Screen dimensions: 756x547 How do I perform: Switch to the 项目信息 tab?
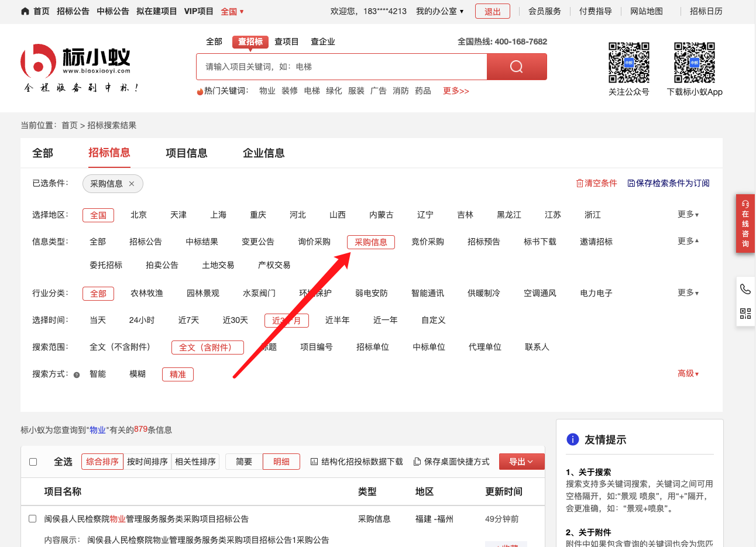(x=186, y=153)
